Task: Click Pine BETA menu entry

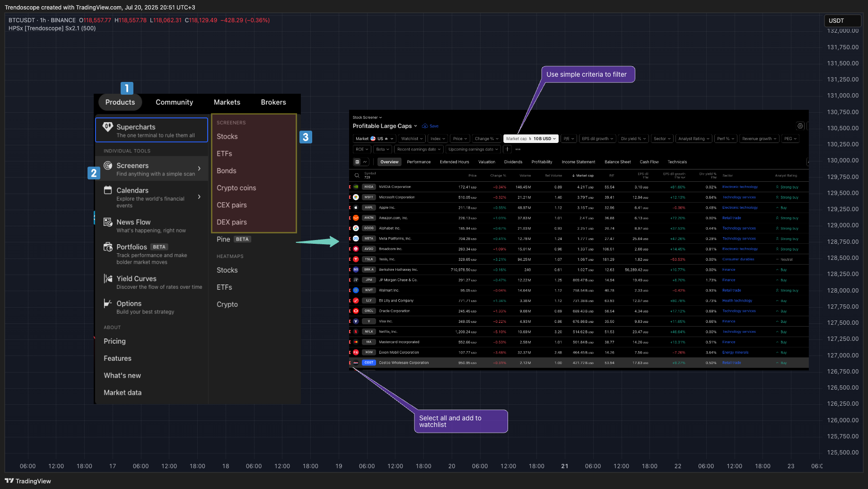Action: pyautogui.click(x=234, y=239)
